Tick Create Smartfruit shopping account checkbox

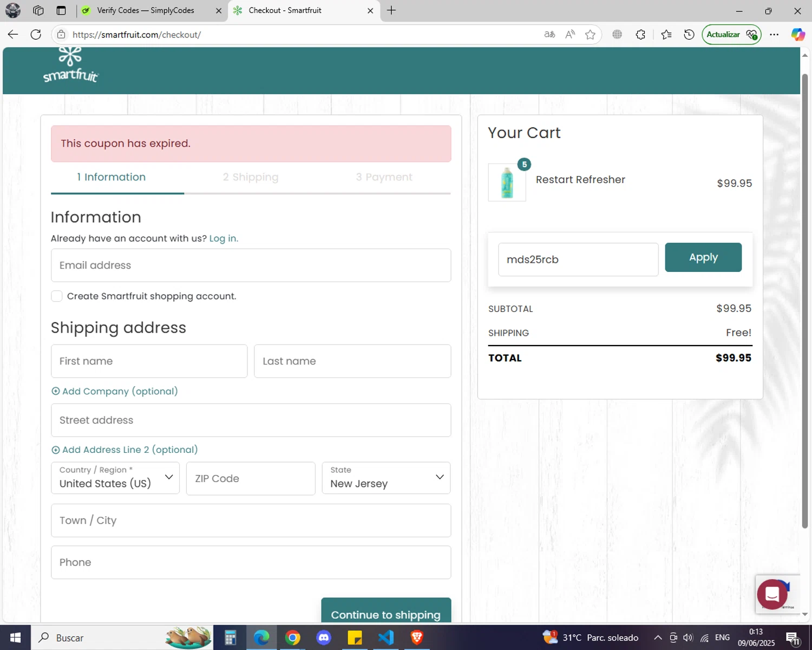point(56,296)
